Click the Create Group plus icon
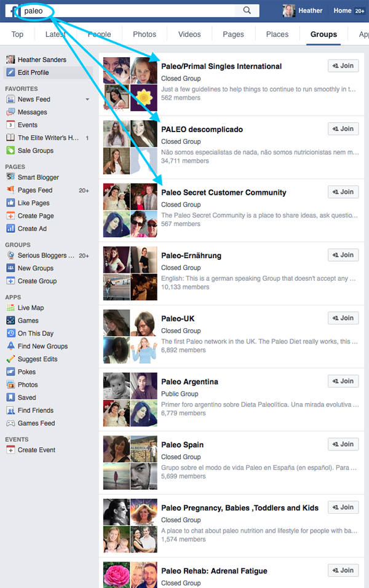369x588 pixels. click(10, 281)
